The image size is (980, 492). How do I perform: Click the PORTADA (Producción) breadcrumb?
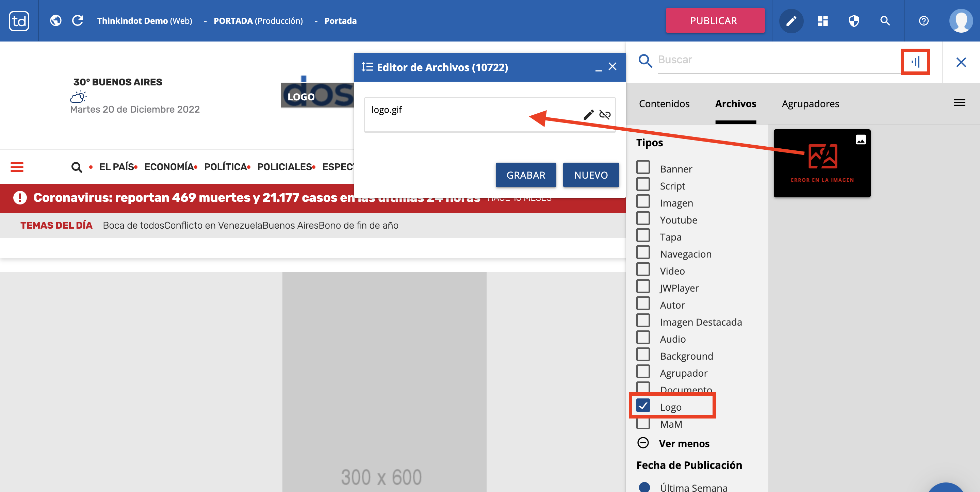point(258,20)
